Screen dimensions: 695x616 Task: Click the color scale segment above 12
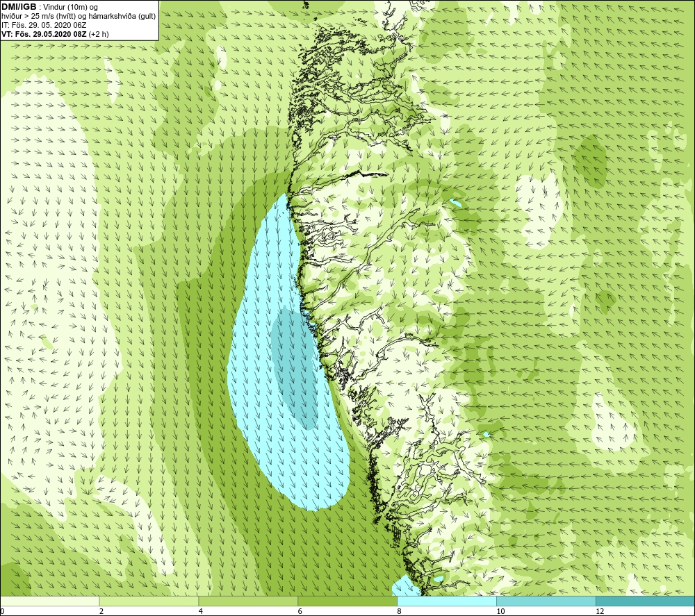tap(646, 601)
